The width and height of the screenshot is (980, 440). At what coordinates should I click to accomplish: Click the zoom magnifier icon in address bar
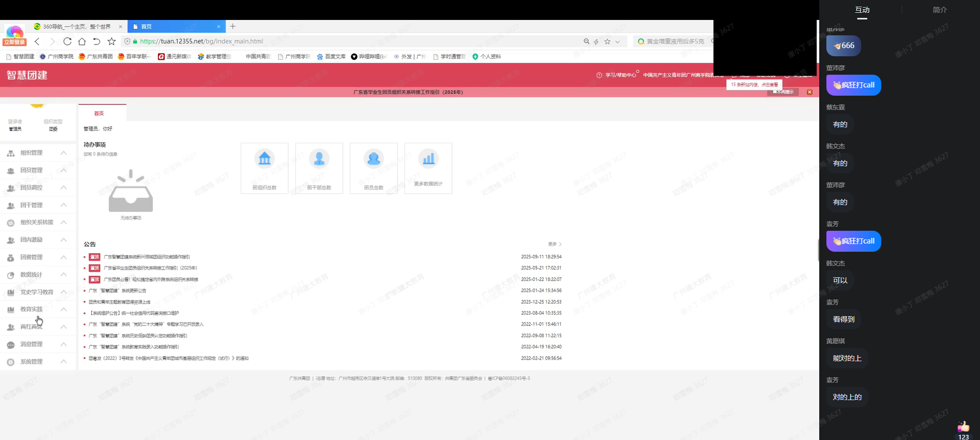point(586,41)
